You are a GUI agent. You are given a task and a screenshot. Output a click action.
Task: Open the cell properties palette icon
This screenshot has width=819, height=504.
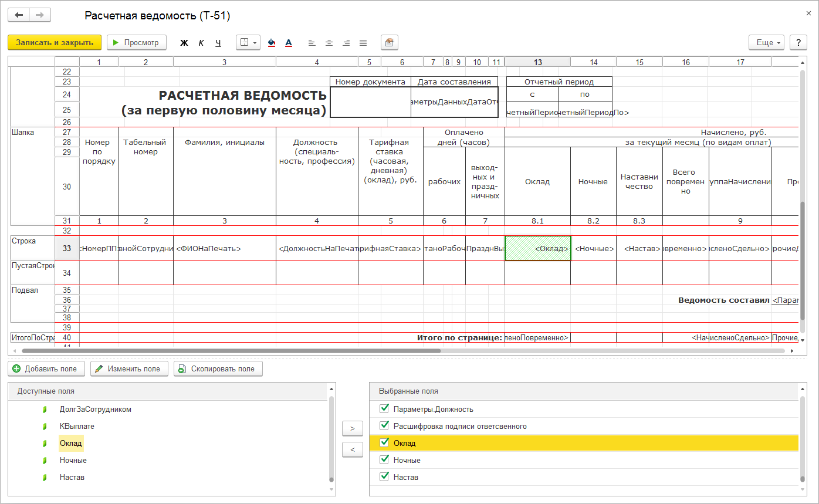[389, 43]
